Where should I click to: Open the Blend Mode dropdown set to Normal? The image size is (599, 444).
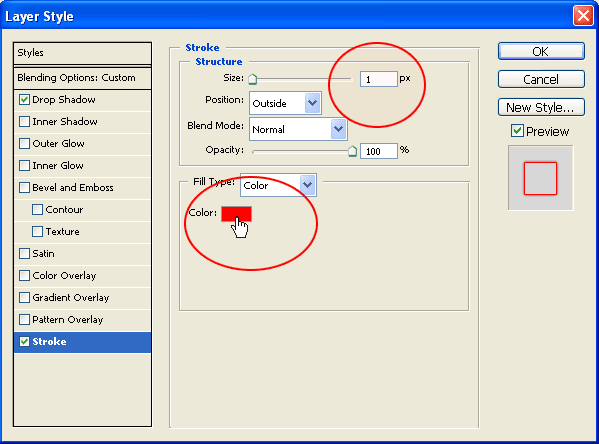[298, 129]
